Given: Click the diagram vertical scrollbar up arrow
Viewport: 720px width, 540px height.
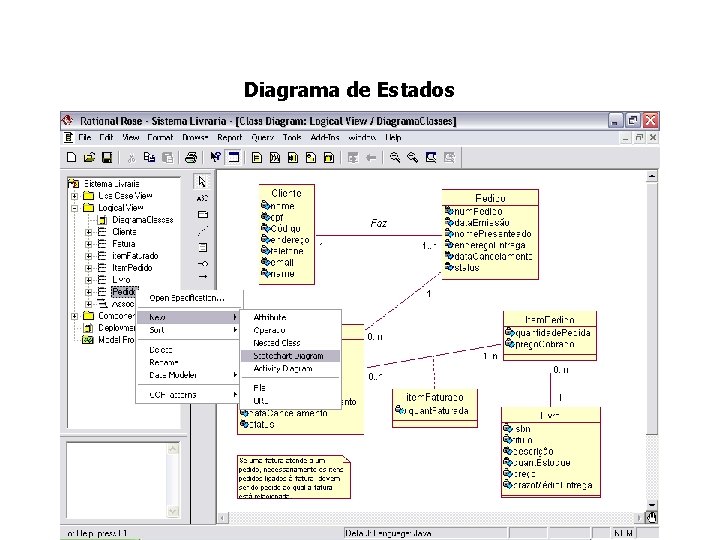Looking at the screenshot, I should 652,176.
